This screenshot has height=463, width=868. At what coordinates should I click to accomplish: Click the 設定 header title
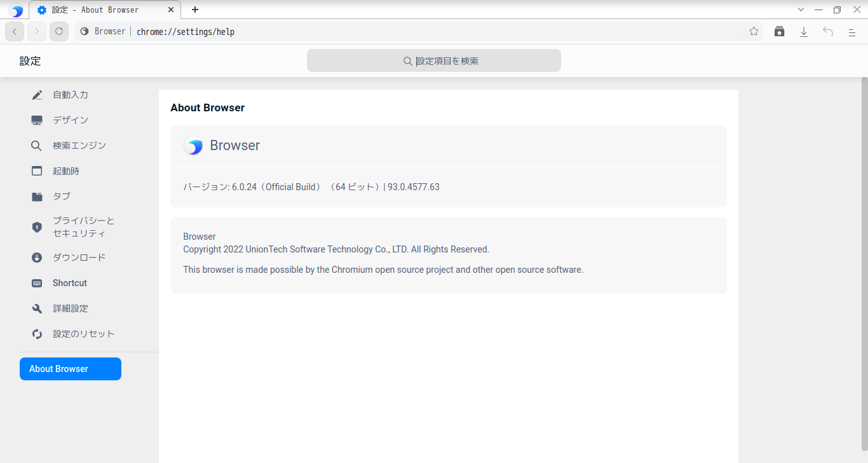tap(31, 61)
